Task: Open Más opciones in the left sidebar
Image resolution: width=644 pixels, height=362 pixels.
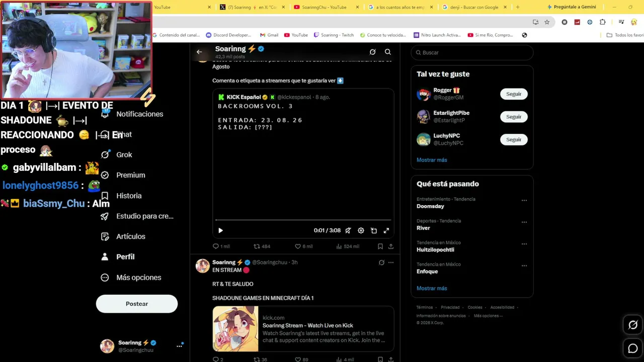Action: point(131,278)
